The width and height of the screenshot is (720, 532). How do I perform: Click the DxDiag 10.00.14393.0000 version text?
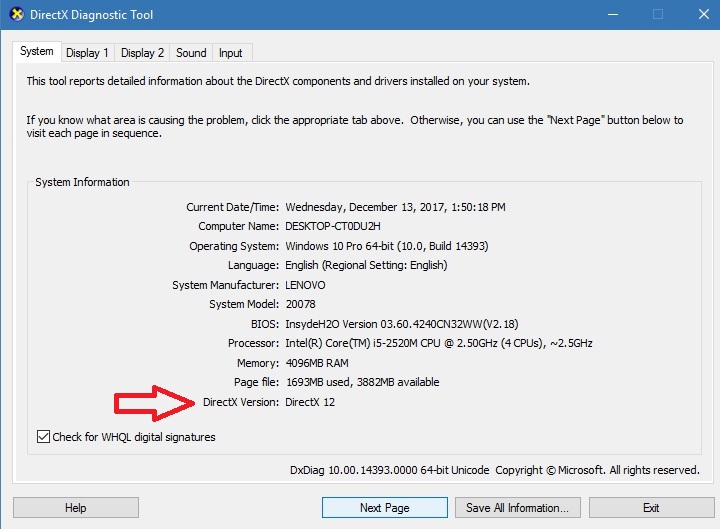pyautogui.click(x=389, y=470)
